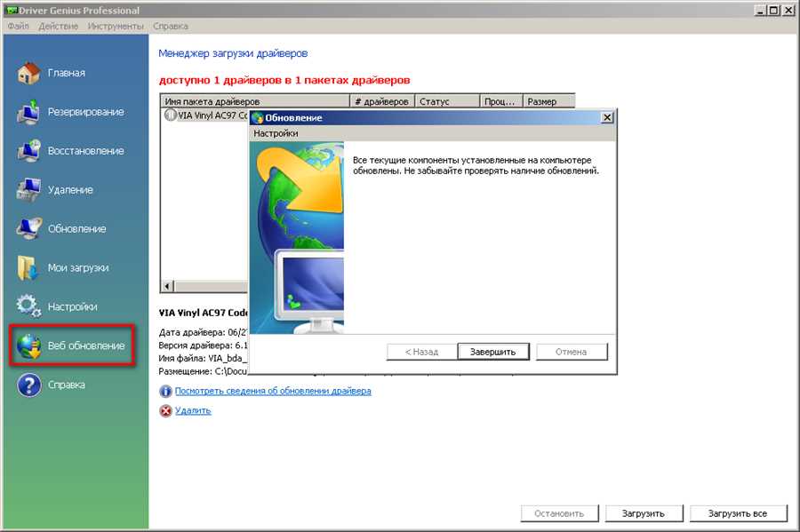Click the Удаление sidebar label

tap(70, 189)
